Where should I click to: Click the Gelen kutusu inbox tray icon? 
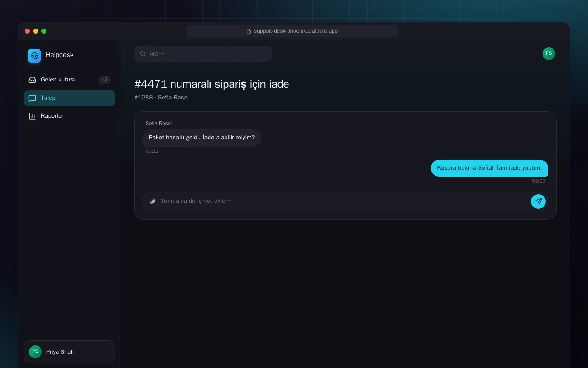pos(32,80)
